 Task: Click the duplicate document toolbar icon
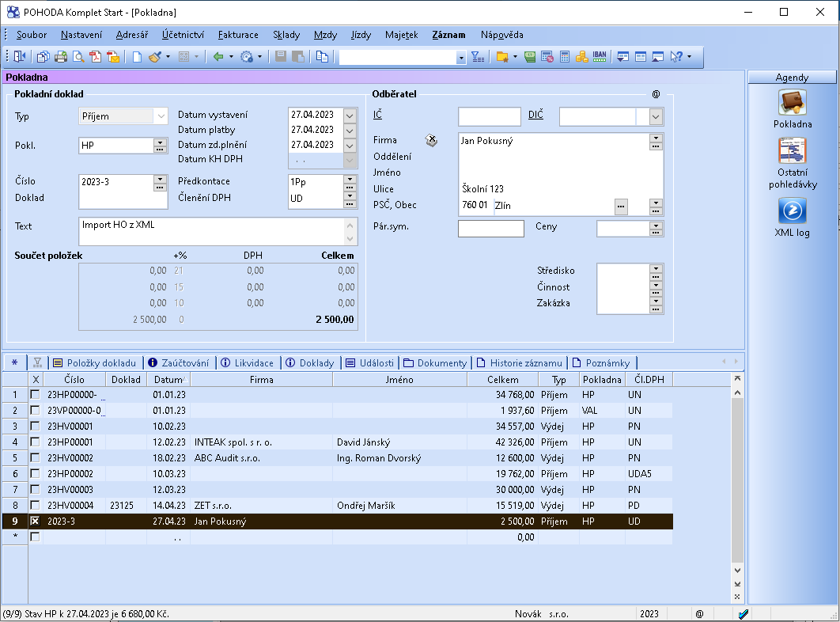click(322, 56)
